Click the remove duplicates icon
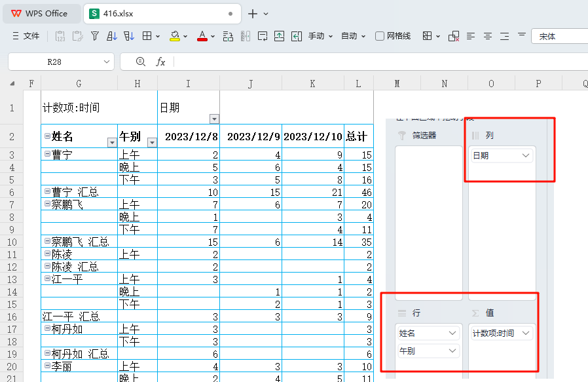 click(x=454, y=36)
